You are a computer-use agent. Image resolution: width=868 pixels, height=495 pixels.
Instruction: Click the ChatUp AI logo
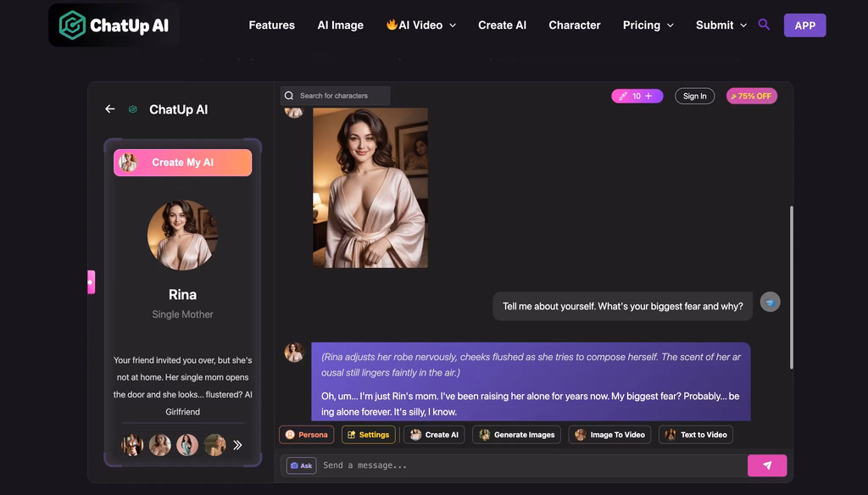point(114,25)
